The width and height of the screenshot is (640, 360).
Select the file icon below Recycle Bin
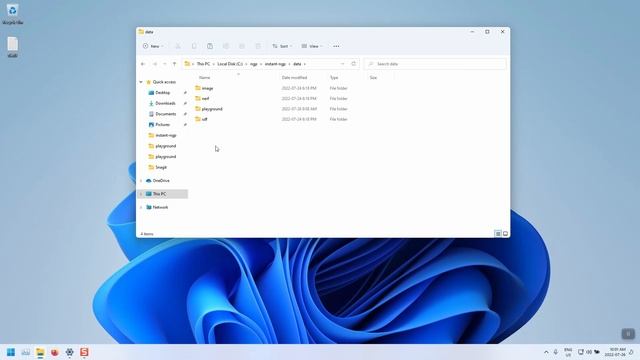(13, 47)
